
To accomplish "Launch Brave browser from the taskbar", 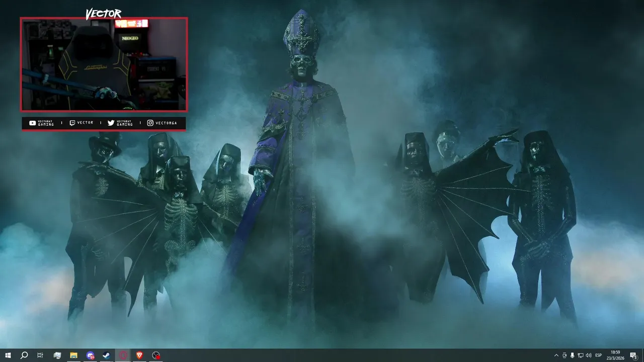I will (x=139, y=355).
